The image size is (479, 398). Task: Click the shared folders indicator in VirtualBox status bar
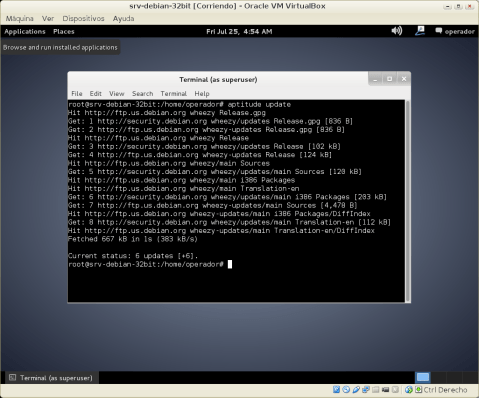coord(376,389)
